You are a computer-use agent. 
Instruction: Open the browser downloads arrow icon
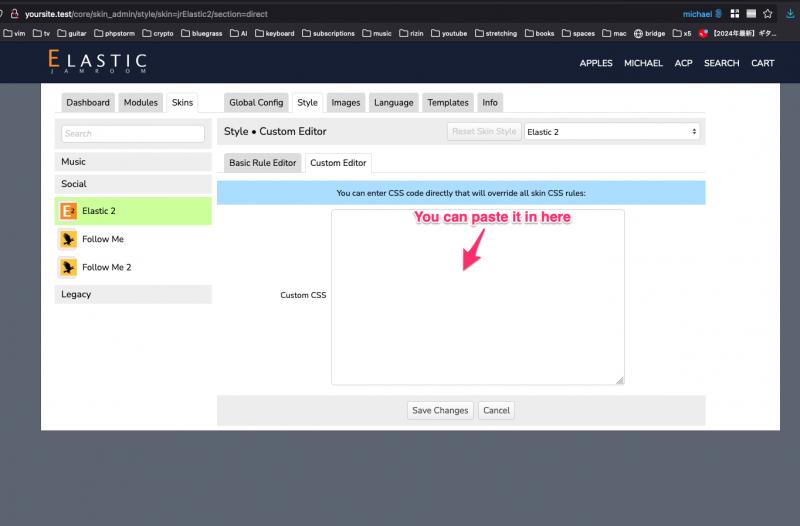pyautogui.click(x=790, y=14)
